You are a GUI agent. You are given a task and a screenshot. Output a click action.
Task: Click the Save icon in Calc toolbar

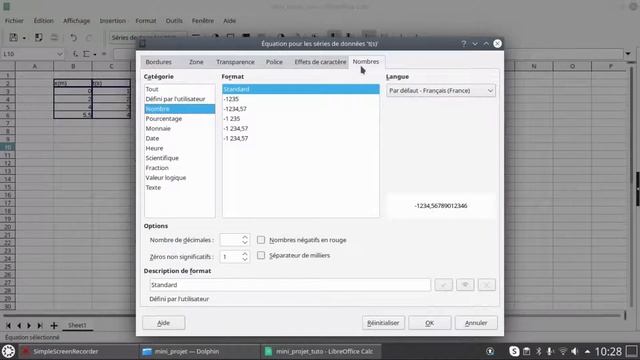pos(13,38)
